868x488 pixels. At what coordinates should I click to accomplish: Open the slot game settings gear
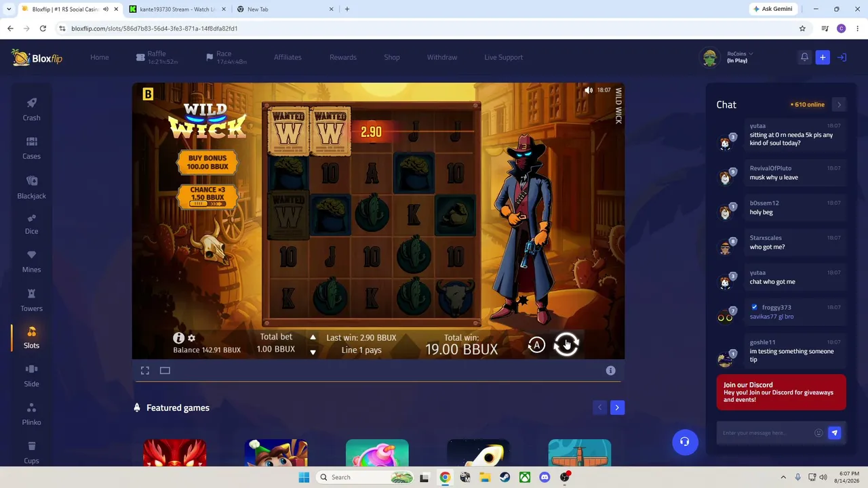coord(191,338)
